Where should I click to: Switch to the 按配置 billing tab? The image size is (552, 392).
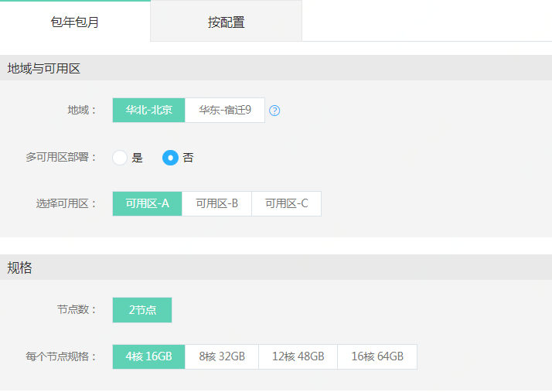pos(226,22)
